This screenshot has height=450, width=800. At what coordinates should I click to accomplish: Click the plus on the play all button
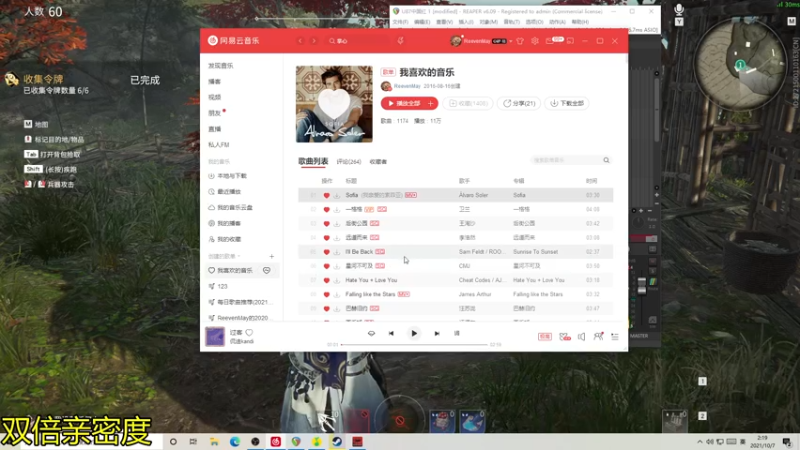pos(431,104)
